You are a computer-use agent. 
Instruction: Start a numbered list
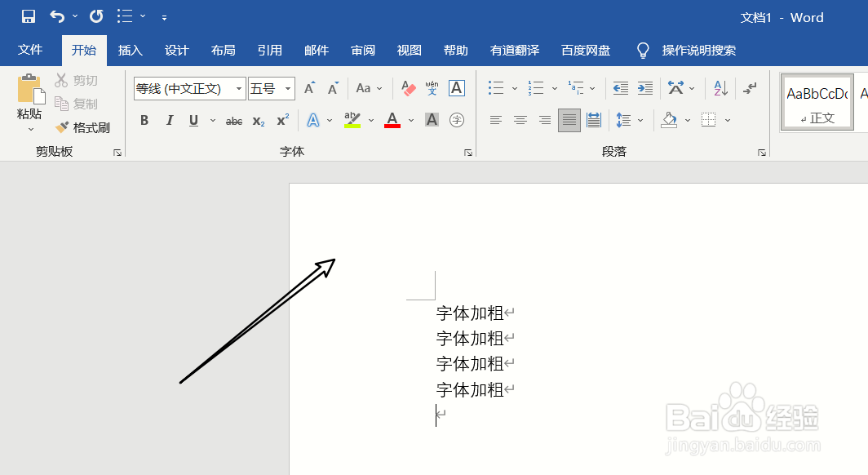tap(536, 88)
